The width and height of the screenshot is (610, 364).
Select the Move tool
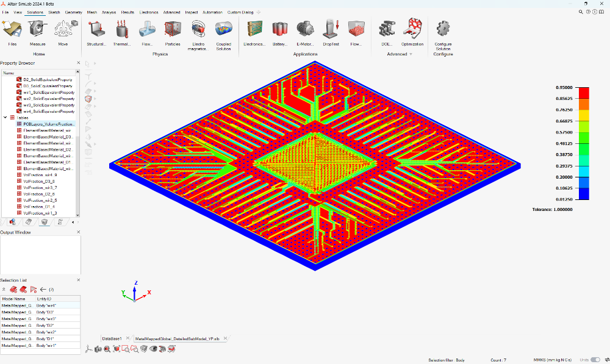point(64,33)
